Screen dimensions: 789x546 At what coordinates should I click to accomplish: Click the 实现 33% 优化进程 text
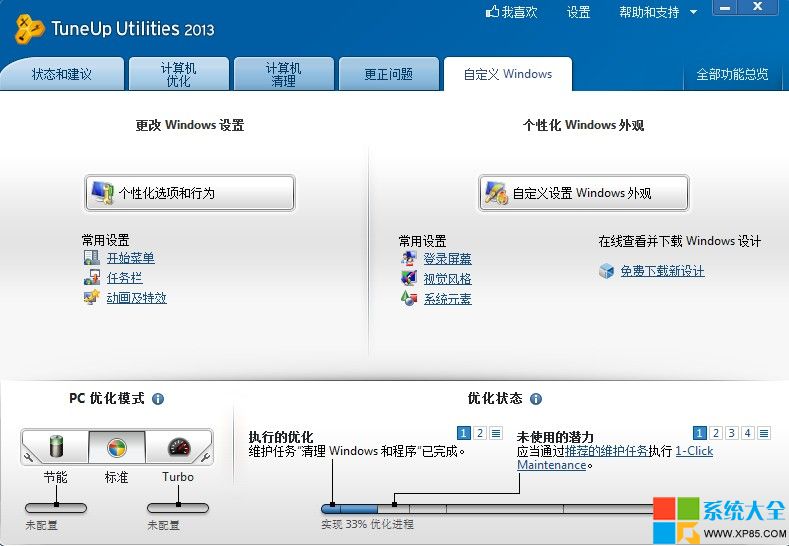click(367, 524)
